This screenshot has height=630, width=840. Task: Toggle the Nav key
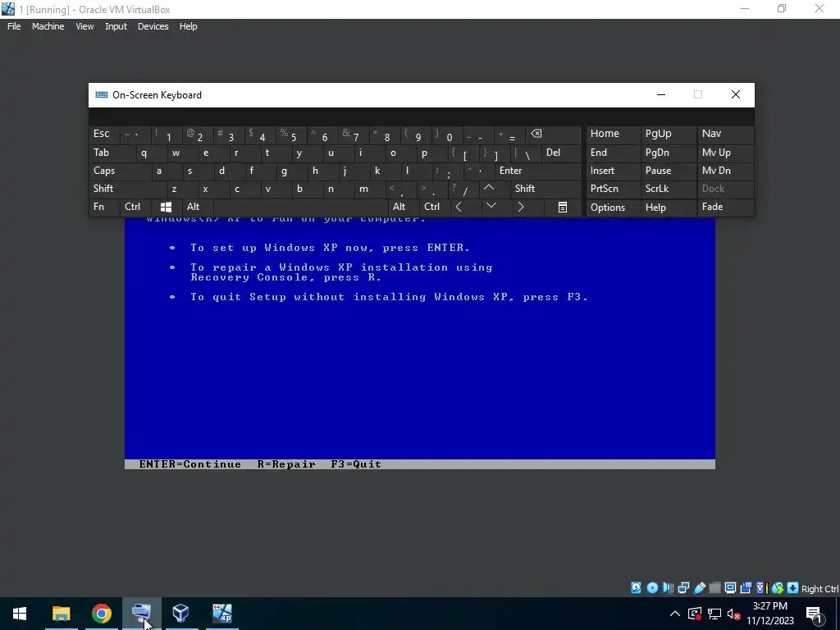(x=725, y=134)
